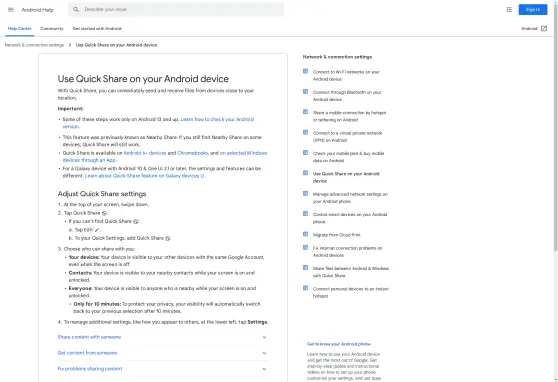
Task: Open Share a mobile connection by hotspot link
Action: (349, 116)
